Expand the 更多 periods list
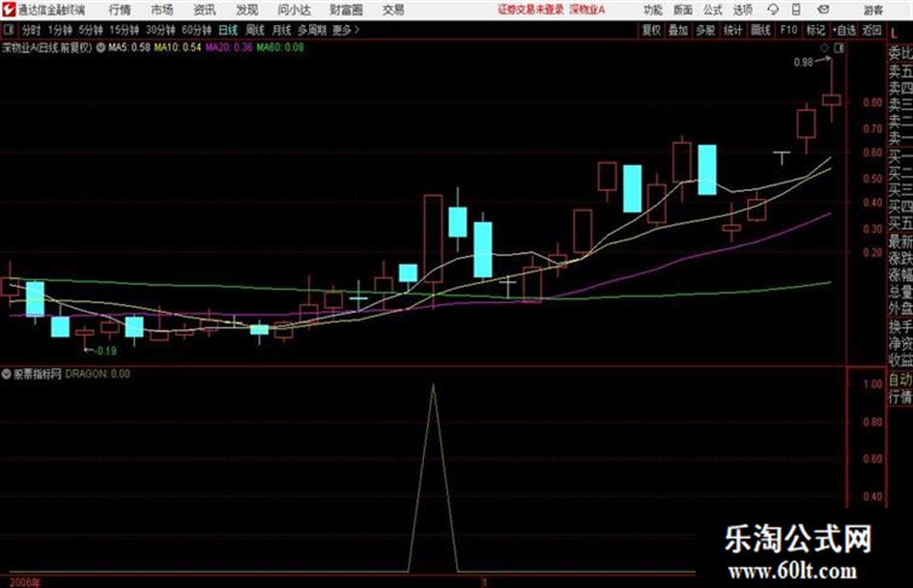This screenshot has width=913, height=588. click(x=346, y=30)
